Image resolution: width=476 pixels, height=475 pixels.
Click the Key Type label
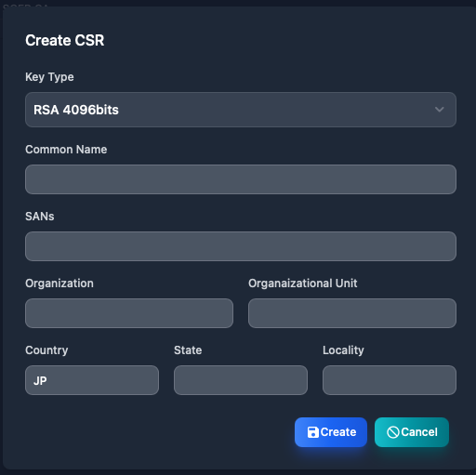49,77
